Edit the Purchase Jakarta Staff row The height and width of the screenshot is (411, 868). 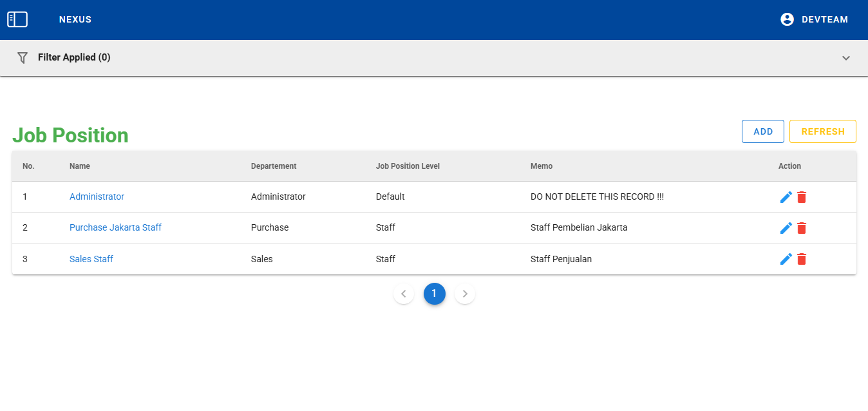(786, 228)
